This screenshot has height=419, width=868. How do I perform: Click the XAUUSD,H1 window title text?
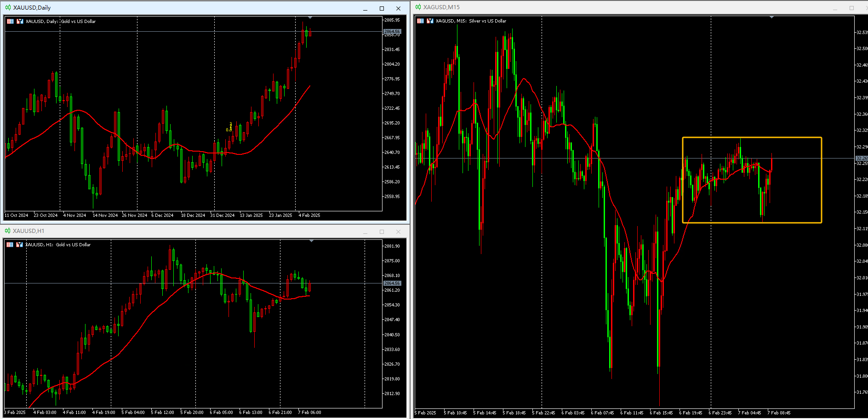pyautogui.click(x=29, y=231)
